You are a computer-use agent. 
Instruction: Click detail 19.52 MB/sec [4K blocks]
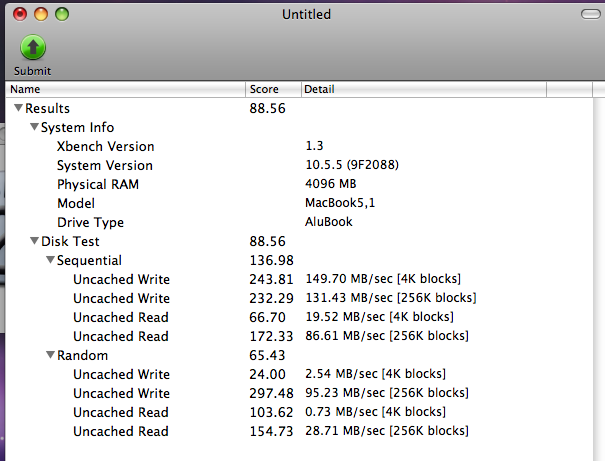coord(380,317)
